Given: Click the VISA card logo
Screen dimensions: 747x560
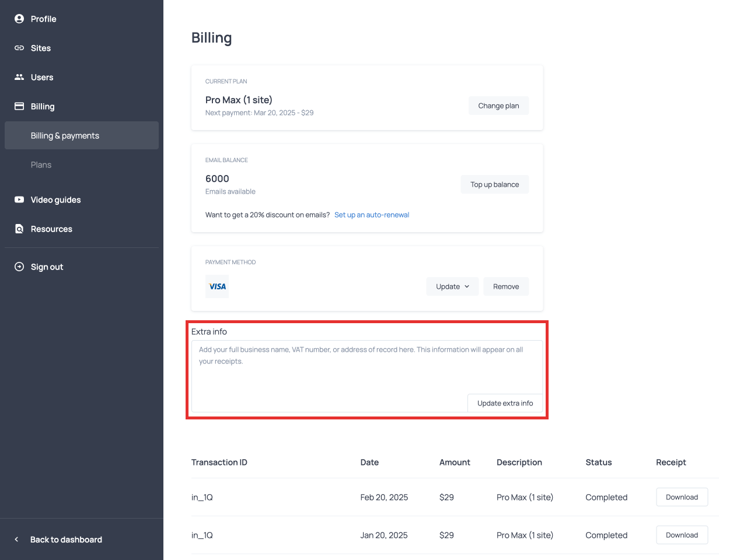Looking at the screenshot, I should pyautogui.click(x=217, y=286).
